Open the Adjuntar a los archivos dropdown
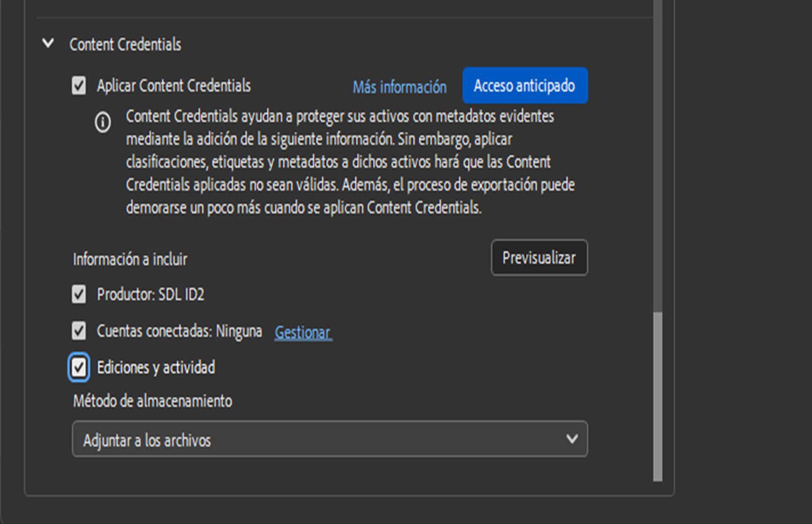The height and width of the screenshot is (524, 812). (330, 439)
